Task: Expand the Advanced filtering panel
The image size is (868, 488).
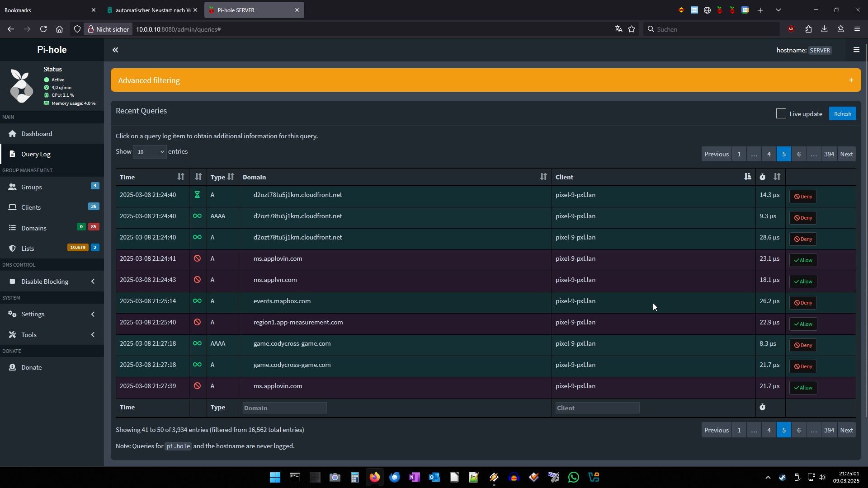Action: [x=851, y=80]
